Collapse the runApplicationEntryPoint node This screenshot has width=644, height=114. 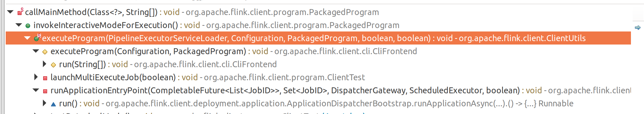pyautogui.click(x=36, y=90)
